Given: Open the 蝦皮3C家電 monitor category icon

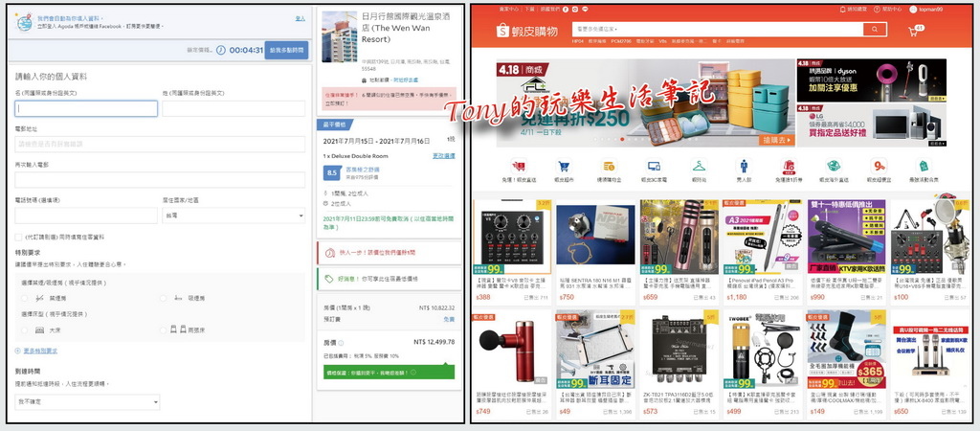Looking at the screenshot, I should [654, 167].
